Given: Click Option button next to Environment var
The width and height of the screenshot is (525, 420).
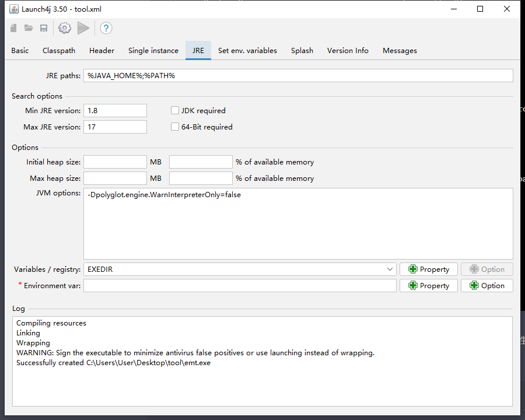Looking at the screenshot, I should click(487, 285).
